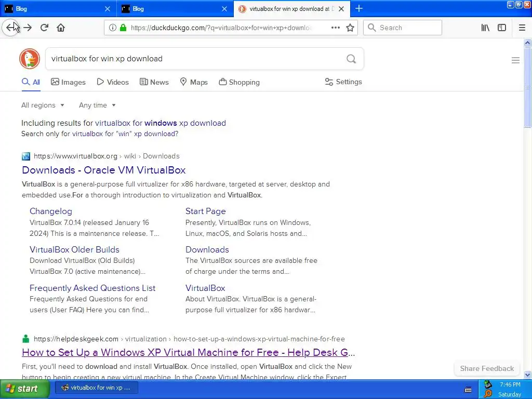Open page actions three-dot menu
The image size is (532, 399).
tap(335, 28)
